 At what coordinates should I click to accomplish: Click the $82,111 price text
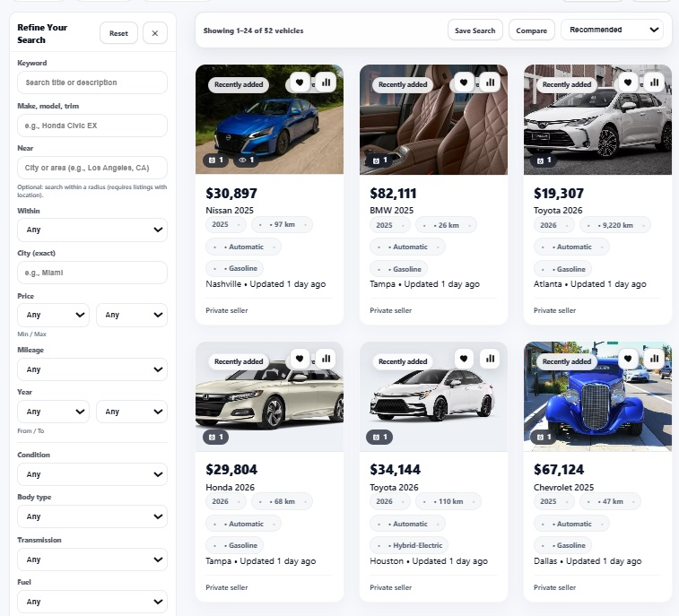[393, 194]
